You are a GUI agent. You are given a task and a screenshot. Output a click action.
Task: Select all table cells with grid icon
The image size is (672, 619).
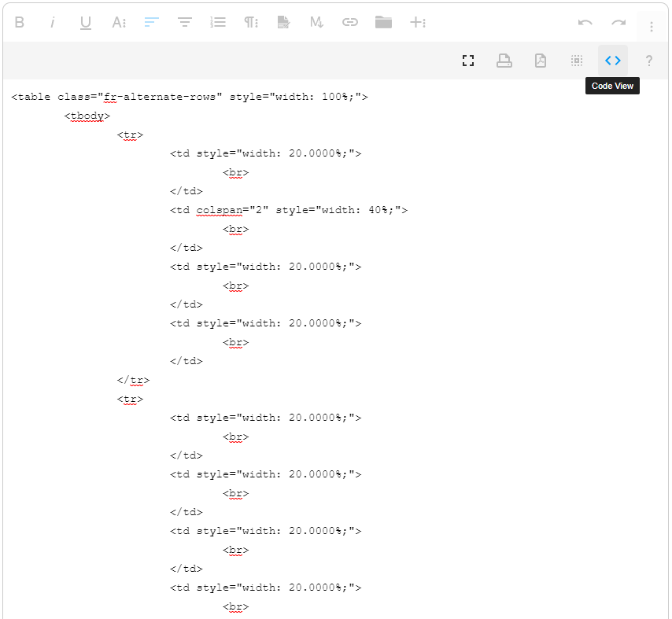pyautogui.click(x=576, y=61)
